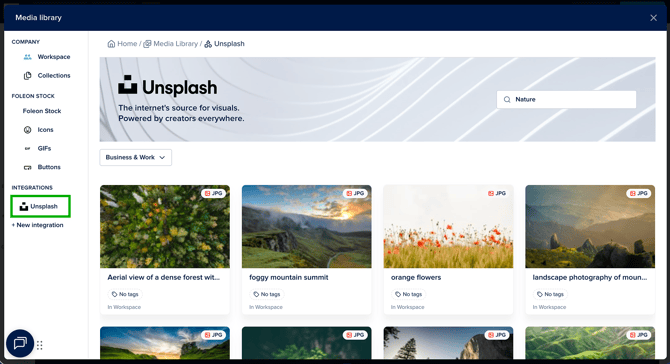This screenshot has width=670, height=364.
Task: Select Foleon Stock in the sidebar
Action: (x=42, y=111)
